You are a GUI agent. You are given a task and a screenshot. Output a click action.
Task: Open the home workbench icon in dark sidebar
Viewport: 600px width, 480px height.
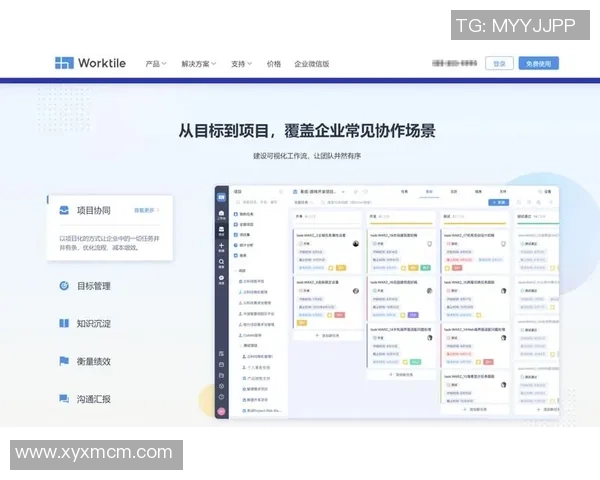tap(222, 214)
